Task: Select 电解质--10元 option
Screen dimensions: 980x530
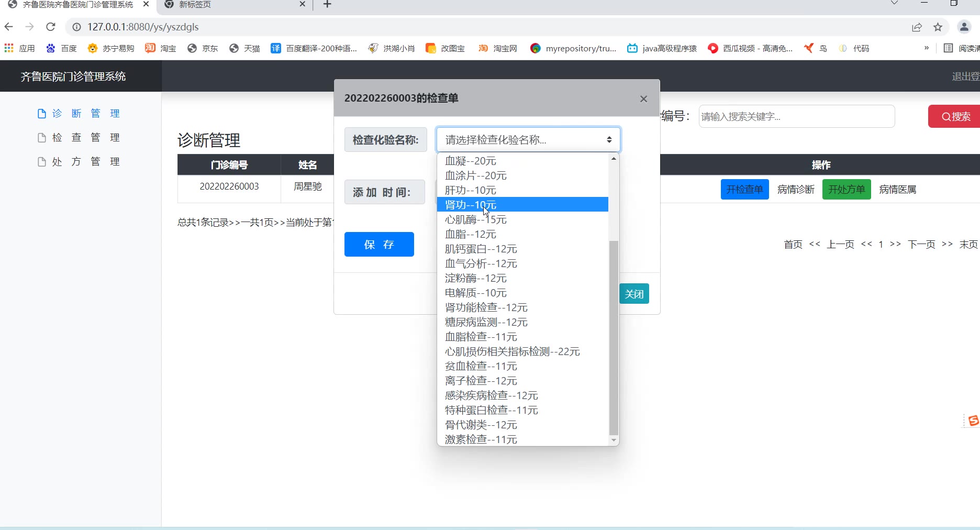Action: pyautogui.click(x=522, y=293)
